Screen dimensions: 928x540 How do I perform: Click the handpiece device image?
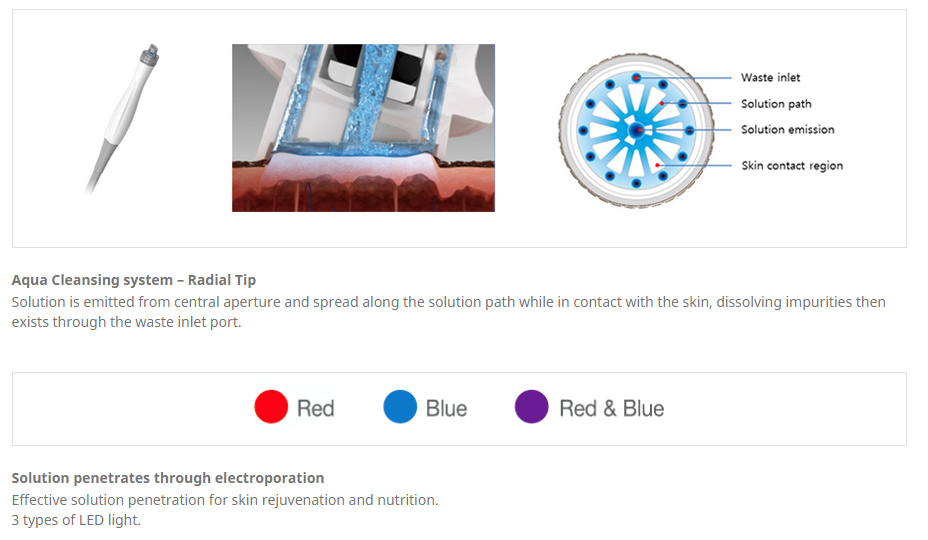[x=122, y=118]
